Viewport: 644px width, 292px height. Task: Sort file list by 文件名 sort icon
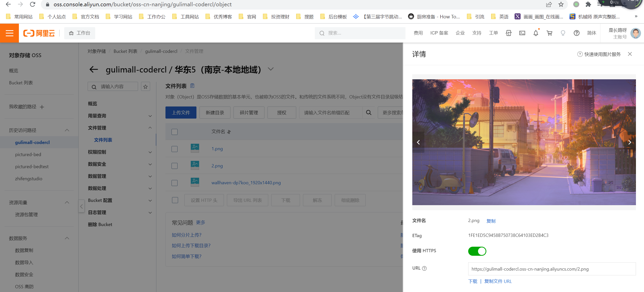pyautogui.click(x=229, y=132)
